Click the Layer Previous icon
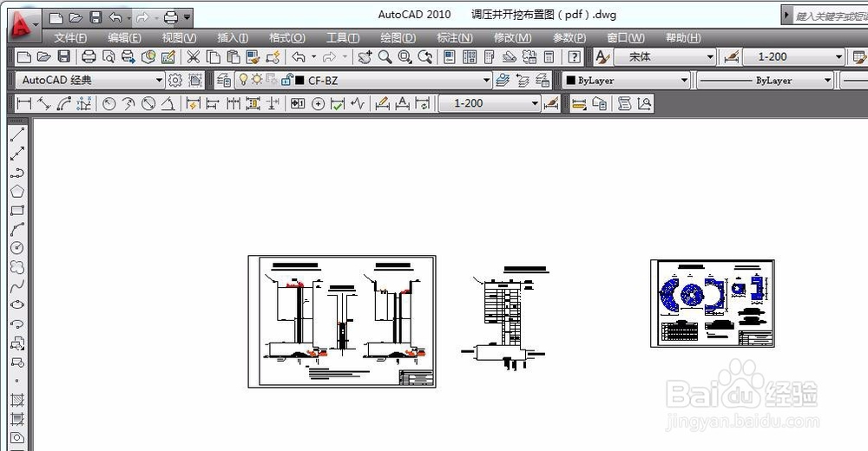Viewport: 868px width, 451px height. (523, 81)
